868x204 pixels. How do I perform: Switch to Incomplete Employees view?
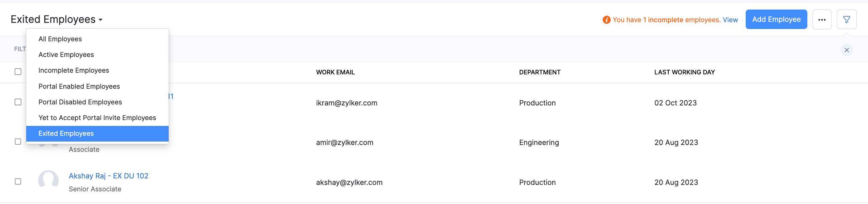(74, 70)
